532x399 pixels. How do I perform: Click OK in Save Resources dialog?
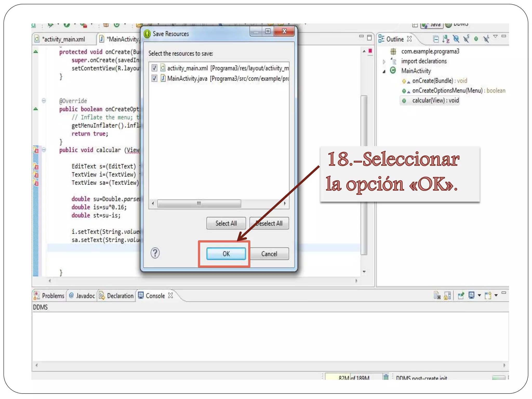[226, 254]
